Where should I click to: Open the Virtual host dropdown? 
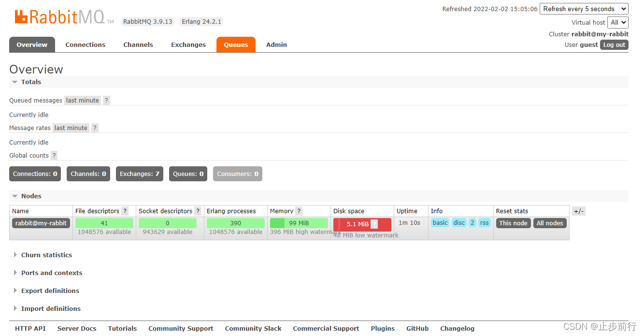(x=618, y=22)
